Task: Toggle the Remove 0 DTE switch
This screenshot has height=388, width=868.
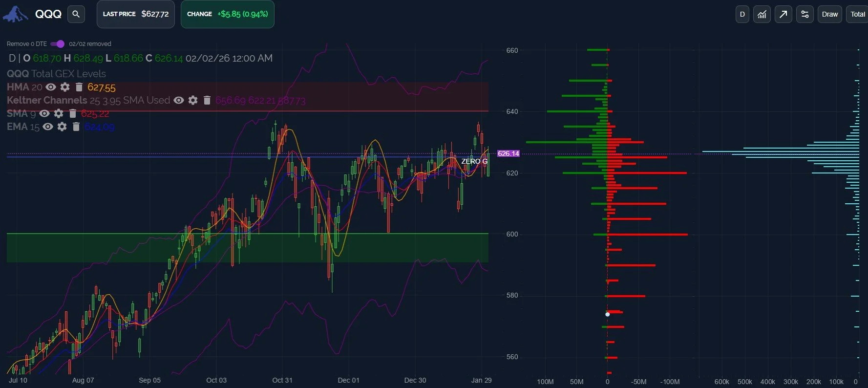Action: 57,44
